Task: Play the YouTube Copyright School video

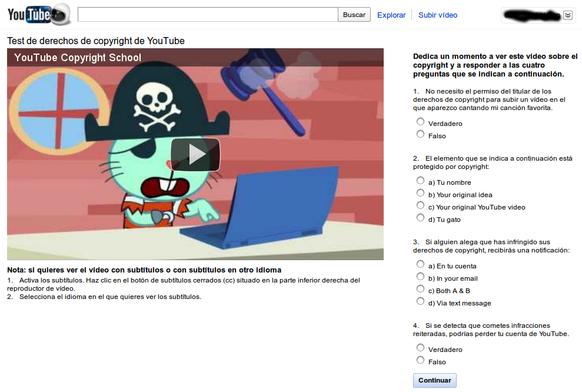Action: pos(195,154)
